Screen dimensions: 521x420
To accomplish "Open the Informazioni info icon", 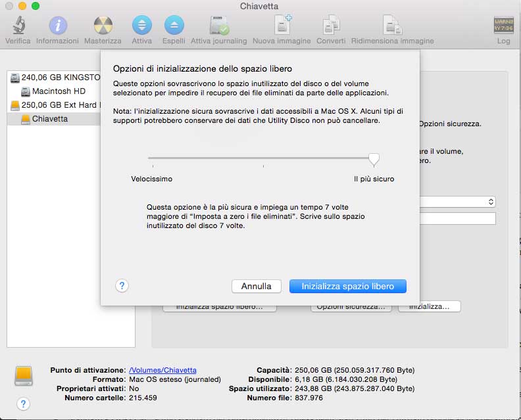I will pos(58,26).
